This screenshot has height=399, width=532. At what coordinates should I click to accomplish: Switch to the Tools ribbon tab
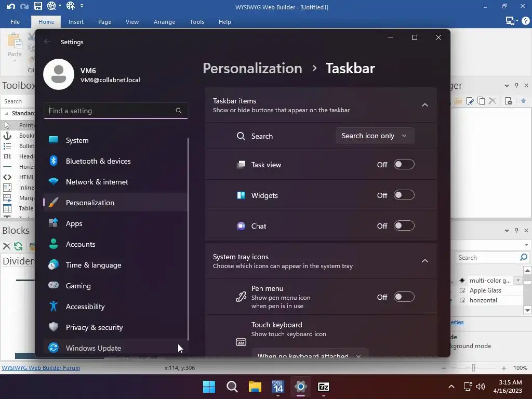click(x=197, y=22)
